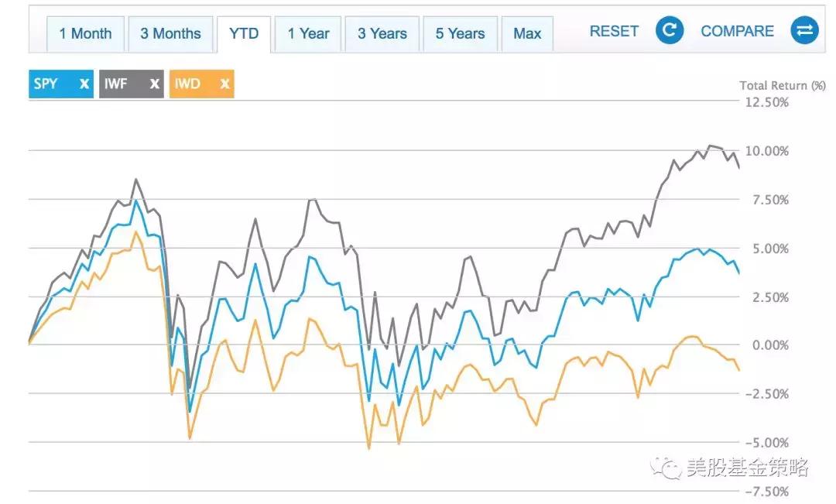Viewport: 836px width, 504px height.
Task: Choose the 5 Years range tab
Action: [460, 34]
